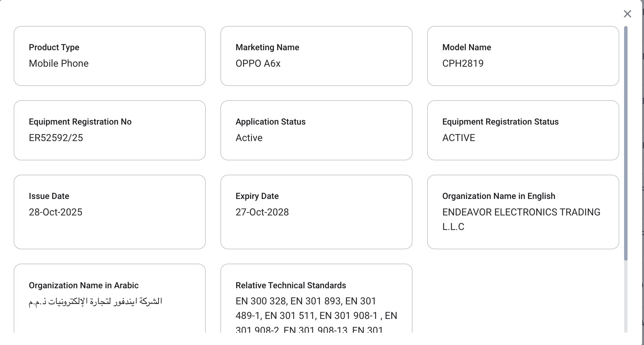This screenshot has height=345, width=644.
Task: Close the equipment details dialog
Action: [627, 14]
